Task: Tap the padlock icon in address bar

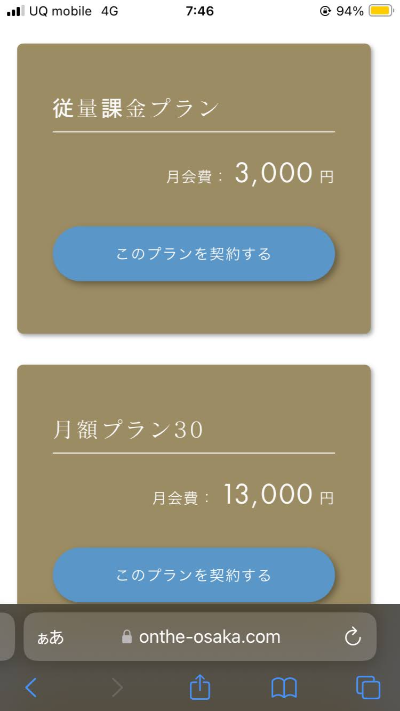Action: pyautogui.click(x=127, y=637)
